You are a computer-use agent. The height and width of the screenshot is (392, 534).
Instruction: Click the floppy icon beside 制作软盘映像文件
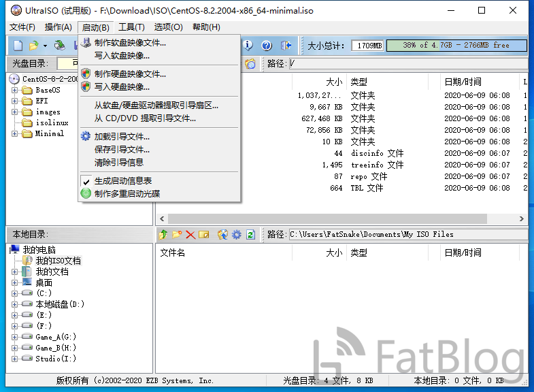click(x=86, y=43)
